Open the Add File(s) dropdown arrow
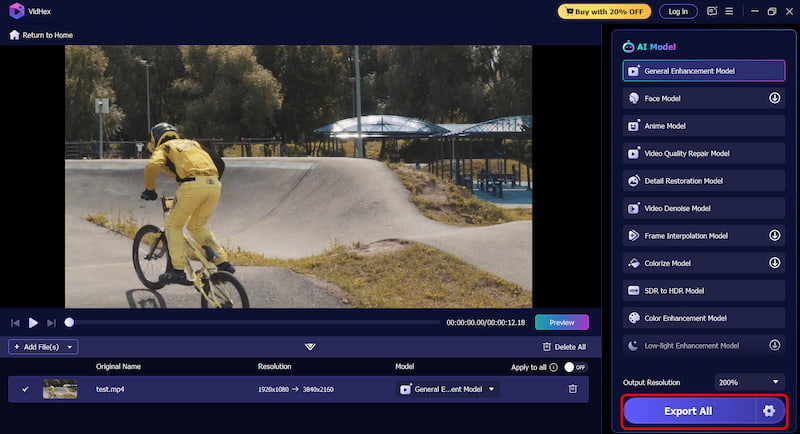Screen dimensions: 800x434 (69, 347)
